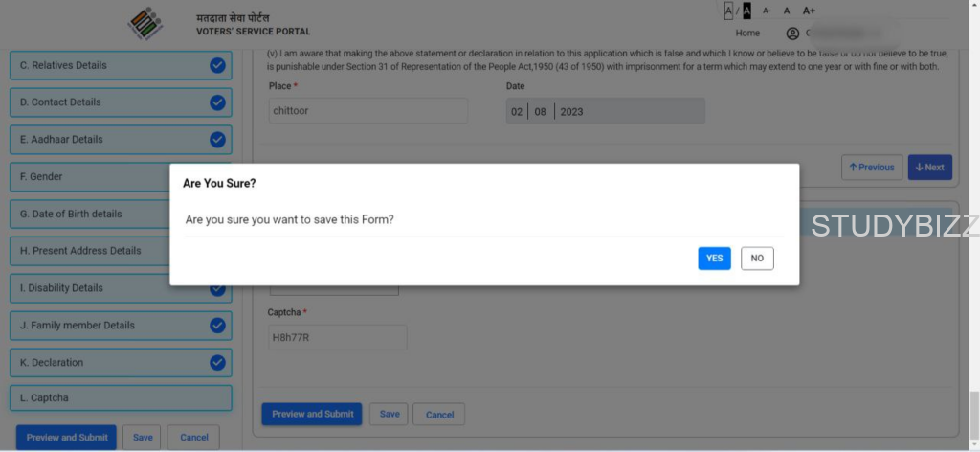
Task: Reset font size with normal A icon
Action: [x=787, y=11]
